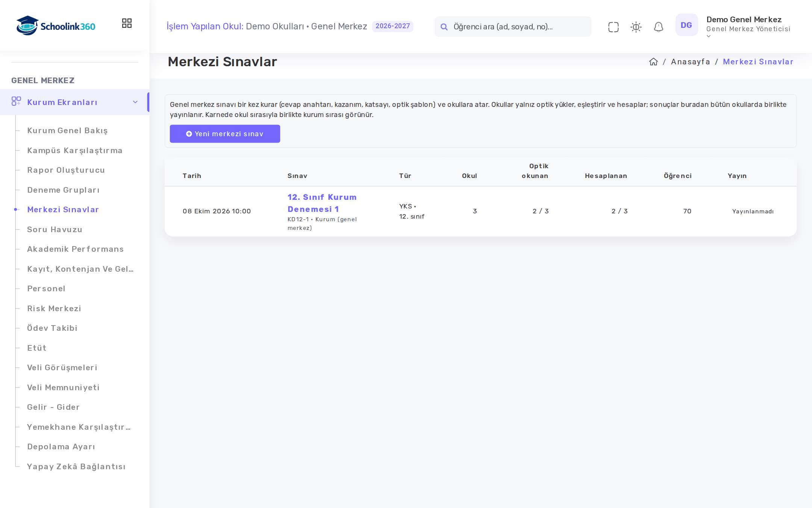Click the 08 Ekim 2026 10:00 date cell

coord(217,211)
